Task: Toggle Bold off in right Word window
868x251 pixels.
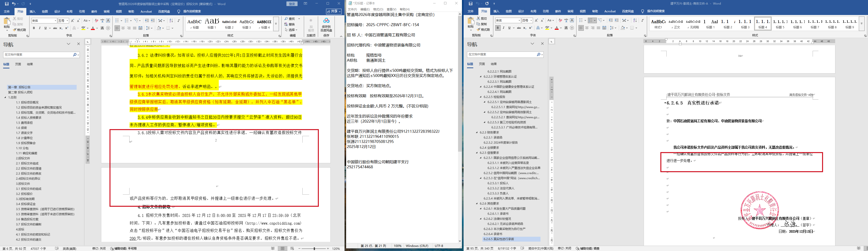Action: click(x=498, y=28)
